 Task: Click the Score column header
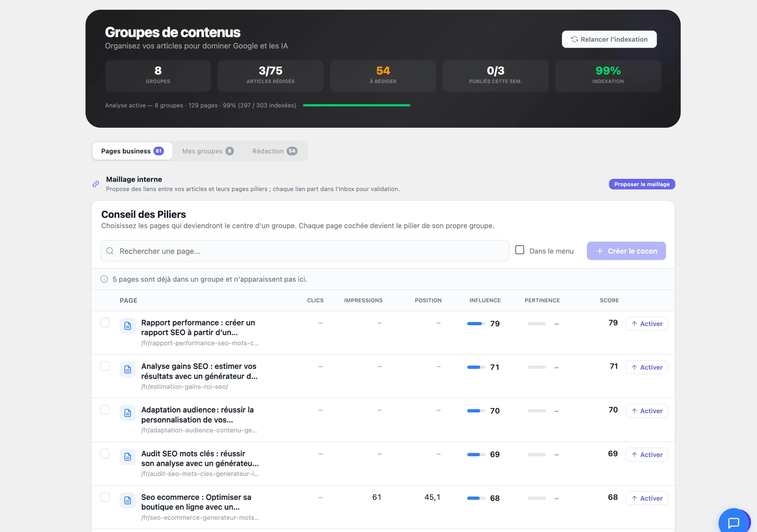609,300
